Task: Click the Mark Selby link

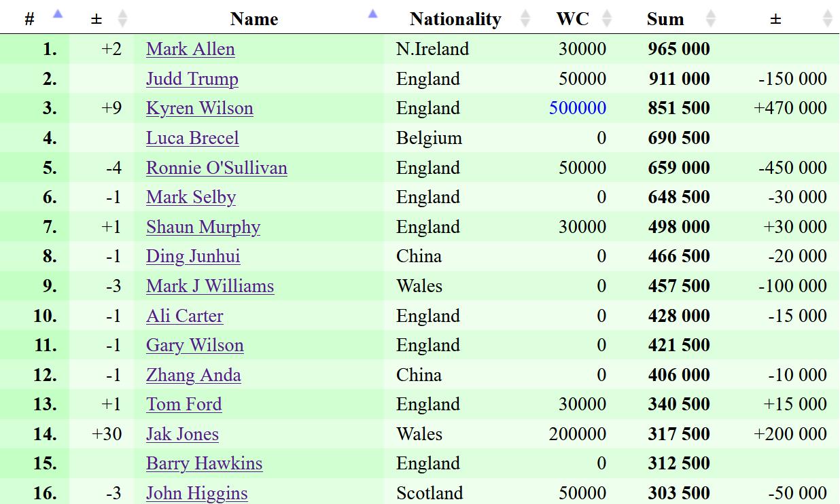Action: [x=190, y=197]
